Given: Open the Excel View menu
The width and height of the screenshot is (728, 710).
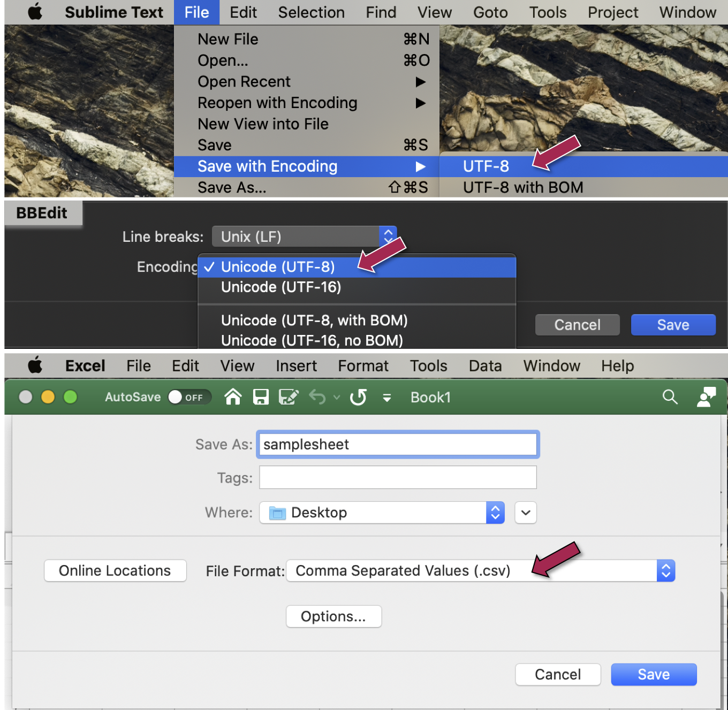Looking at the screenshot, I should click(237, 366).
